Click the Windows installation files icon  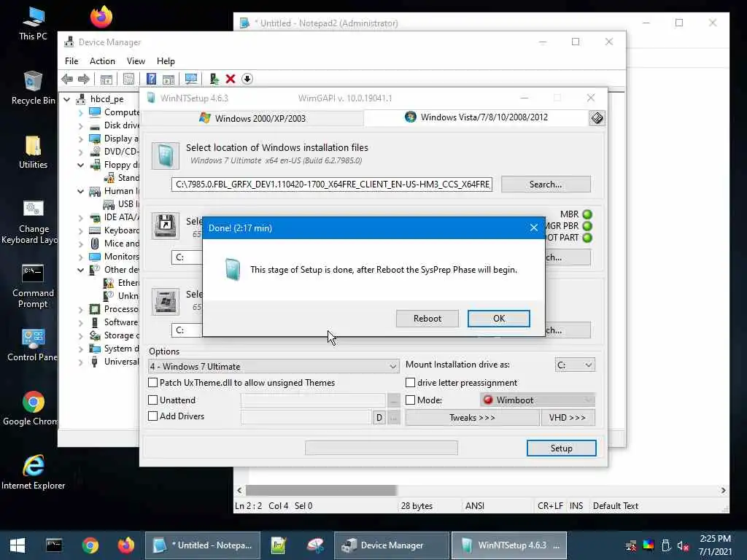pos(166,156)
